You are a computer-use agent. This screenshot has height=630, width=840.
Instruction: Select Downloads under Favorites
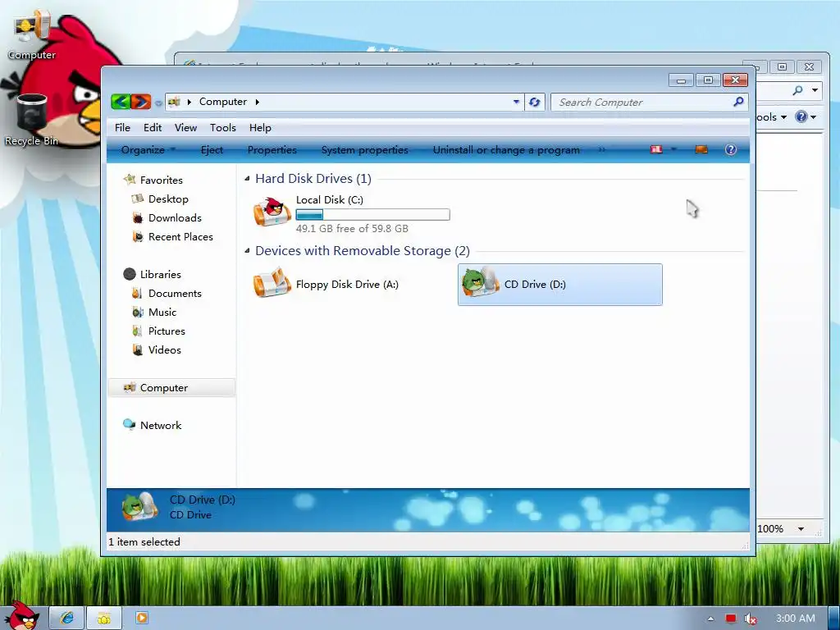tap(175, 218)
